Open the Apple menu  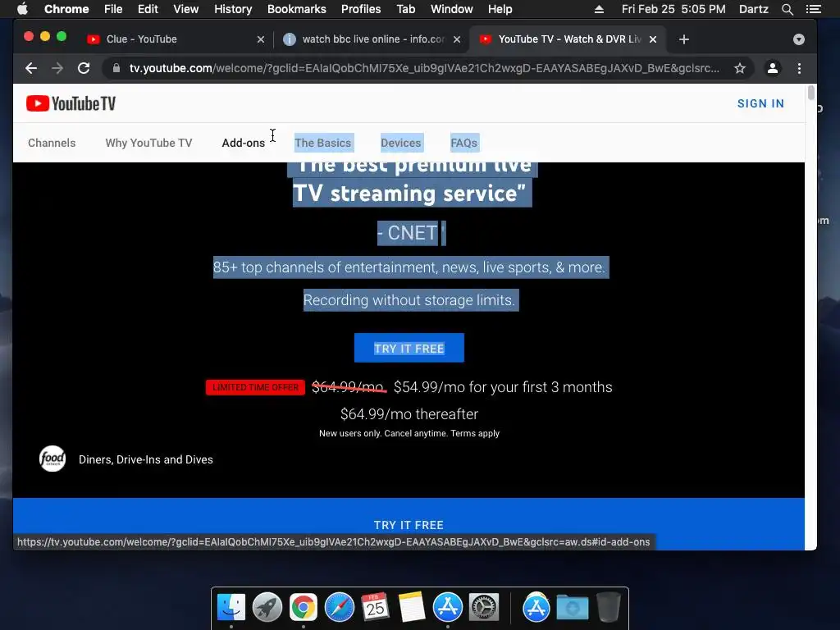[22, 9]
